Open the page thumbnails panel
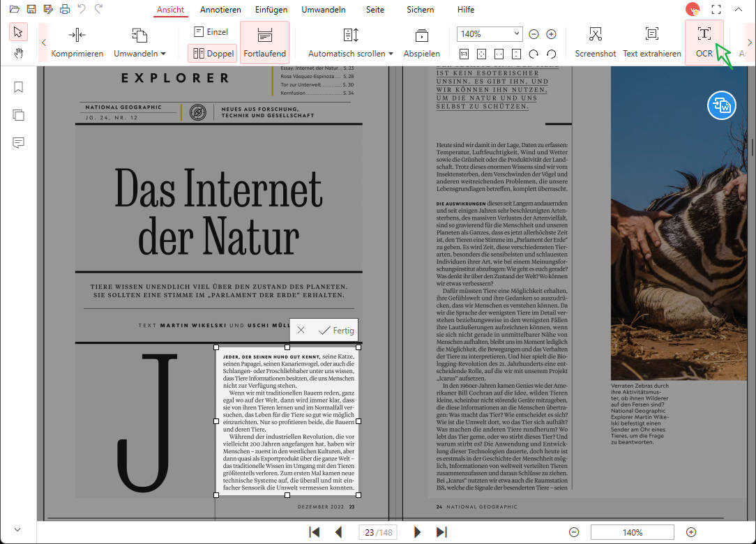This screenshot has width=756, height=544. pyautogui.click(x=17, y=115)
